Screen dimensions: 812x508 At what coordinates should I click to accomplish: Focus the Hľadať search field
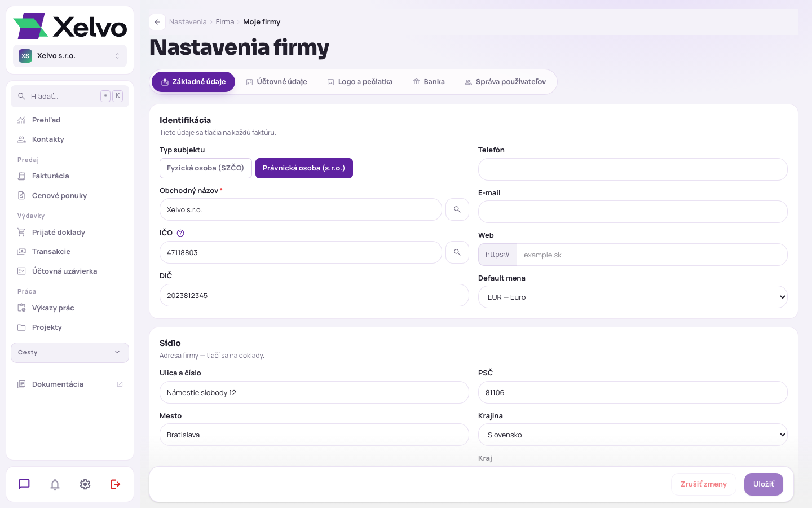point(70,97)
